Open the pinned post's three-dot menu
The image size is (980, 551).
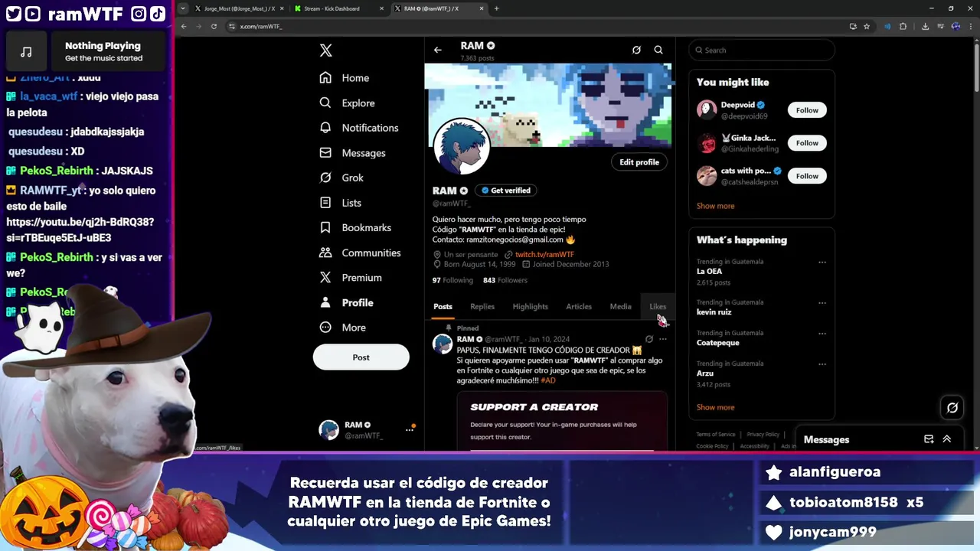[x=663, y=339]
